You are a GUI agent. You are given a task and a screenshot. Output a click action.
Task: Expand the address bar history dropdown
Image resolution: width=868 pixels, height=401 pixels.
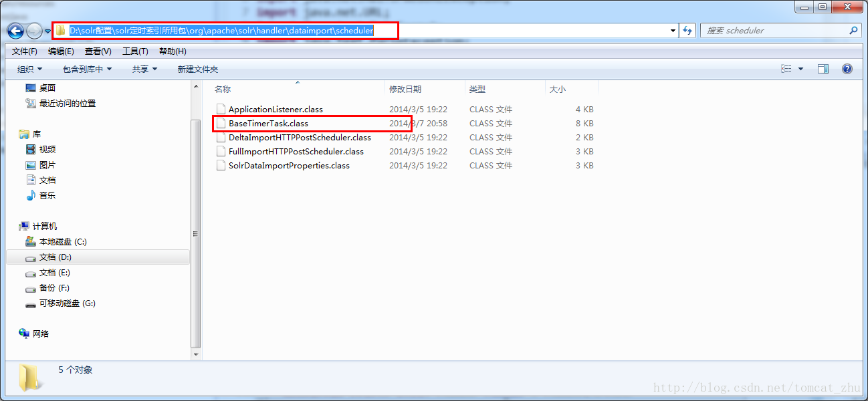673,31
